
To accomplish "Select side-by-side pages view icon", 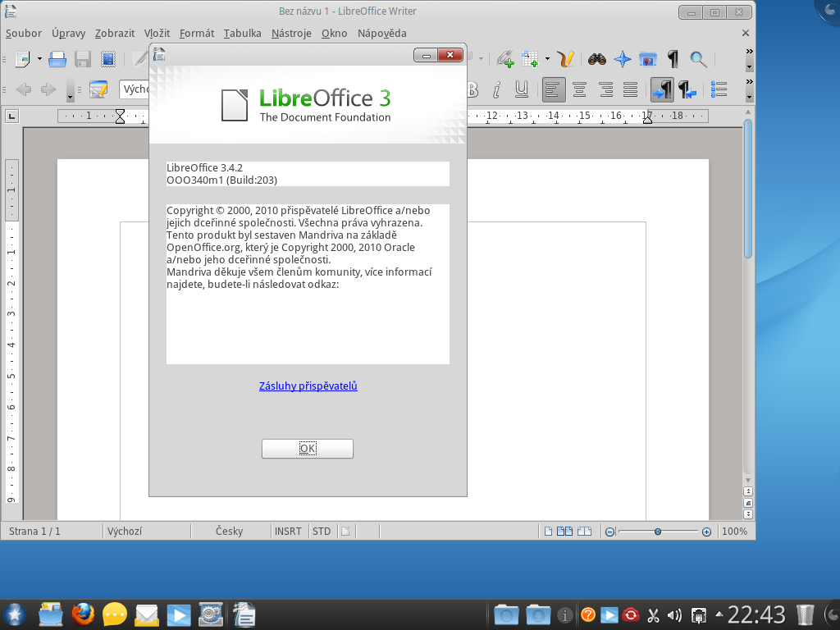I will click(x=564, y=532).
